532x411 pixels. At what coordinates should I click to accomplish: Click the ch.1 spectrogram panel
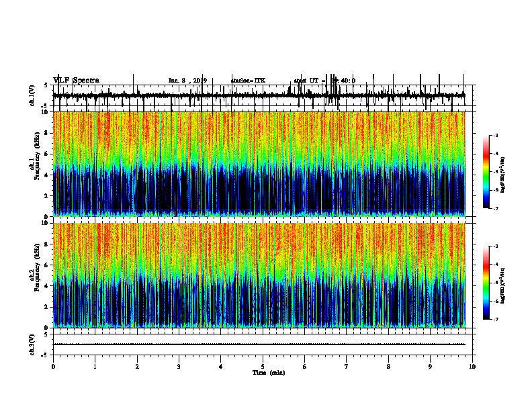click(259, 164)
